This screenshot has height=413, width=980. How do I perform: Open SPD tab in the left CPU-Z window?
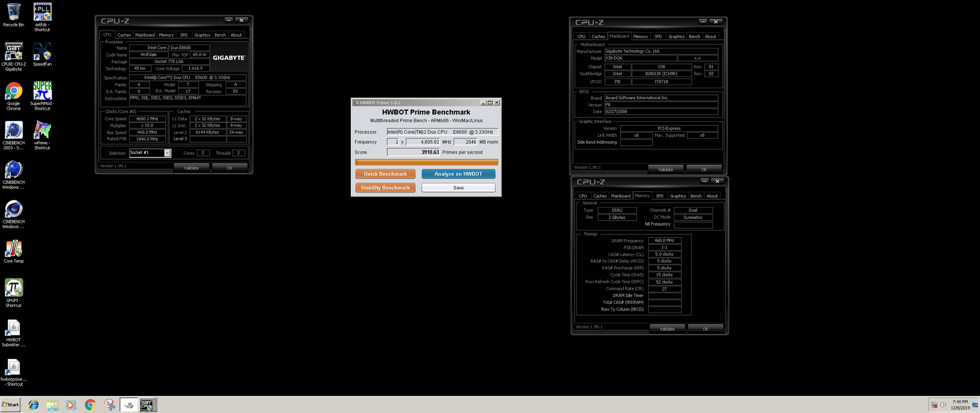pyautogui.click(x=184, y=35)
